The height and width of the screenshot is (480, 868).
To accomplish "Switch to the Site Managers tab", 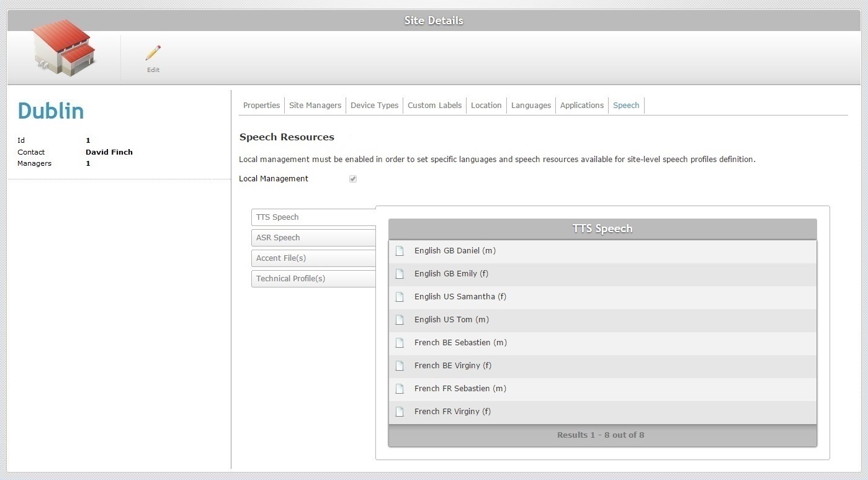I will coord(315,106).
